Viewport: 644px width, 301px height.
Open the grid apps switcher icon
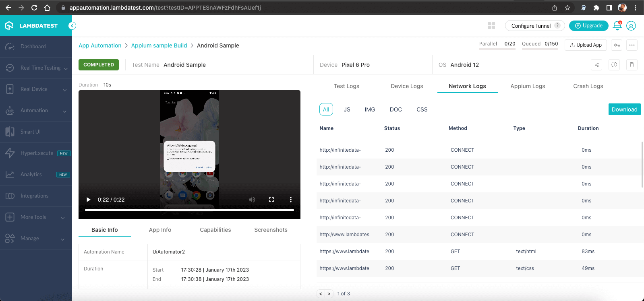491,26
